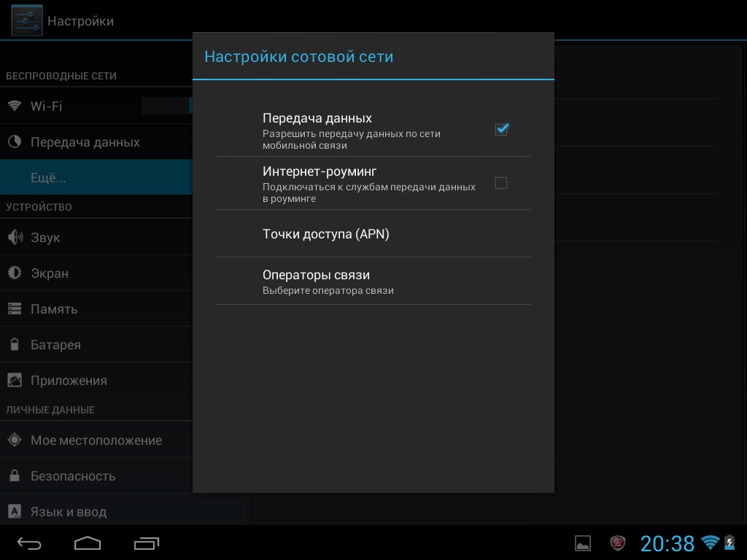Tap the Приложения apps icon

15,381
